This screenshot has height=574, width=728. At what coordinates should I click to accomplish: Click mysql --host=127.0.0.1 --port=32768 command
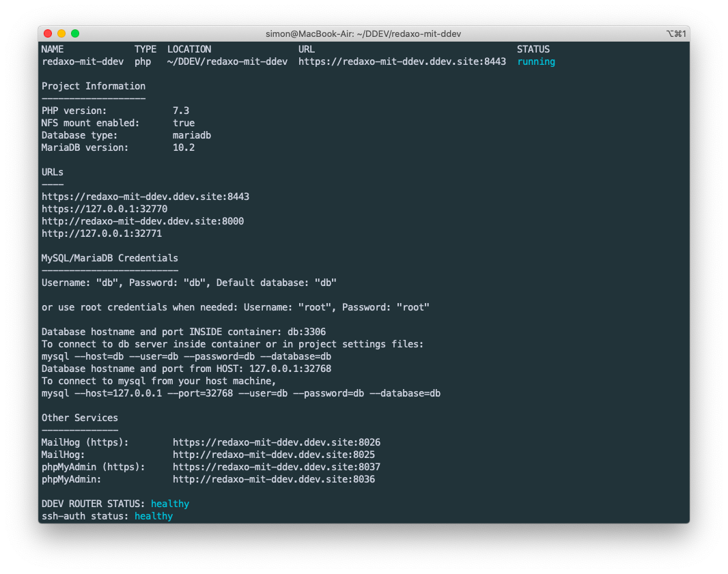pos(241,394)
